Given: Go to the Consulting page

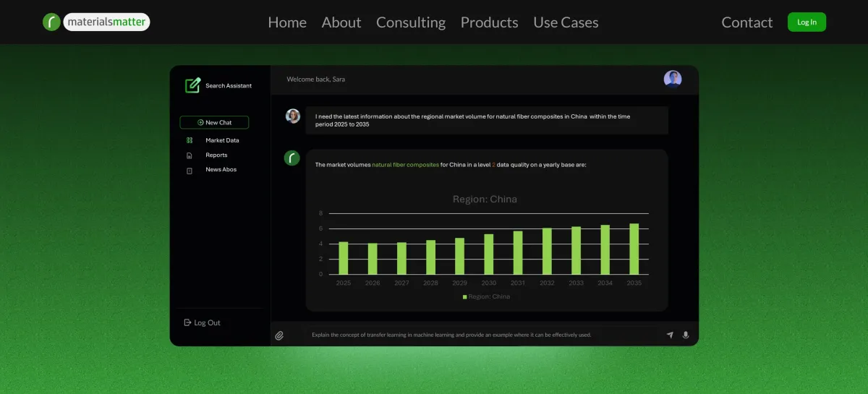Looking at the screenshot, I should click(x=411, y=22).
